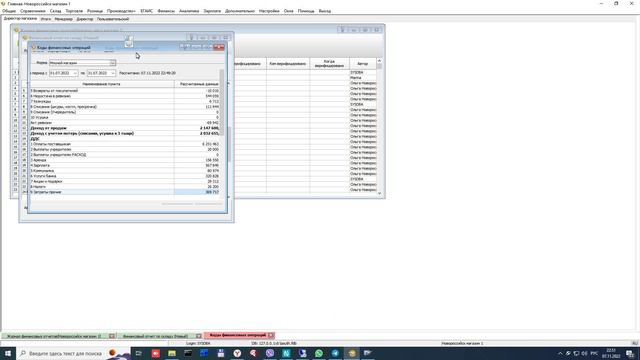Screen dimensions: 640x360
Task: Close the Журнал финансовых отчетов bottom tab
Action: coord(112,336)
